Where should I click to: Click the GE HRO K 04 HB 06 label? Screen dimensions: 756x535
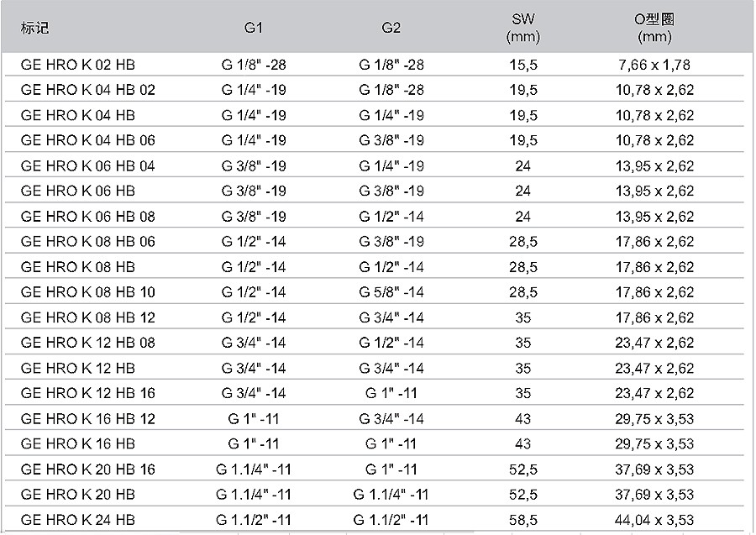(x=87, y=140)
